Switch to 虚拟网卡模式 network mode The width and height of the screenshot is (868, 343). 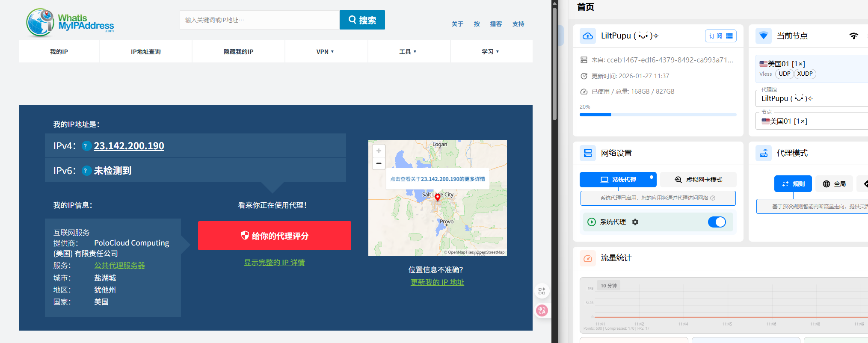pos(698,180)
